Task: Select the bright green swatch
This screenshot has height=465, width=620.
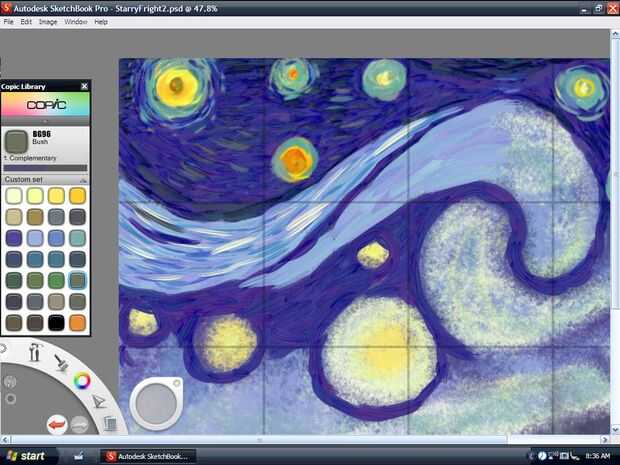Action: point(56,280)
